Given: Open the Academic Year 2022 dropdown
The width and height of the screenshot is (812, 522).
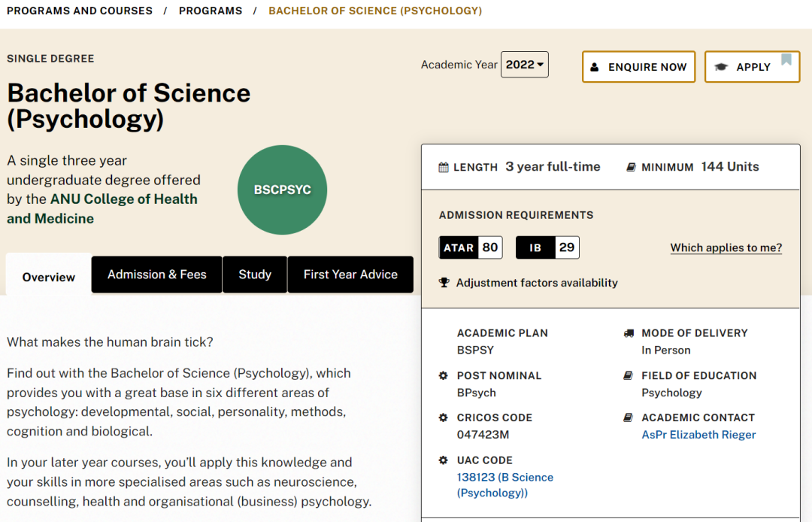Looking at the screenshot, I should point(525,65).
